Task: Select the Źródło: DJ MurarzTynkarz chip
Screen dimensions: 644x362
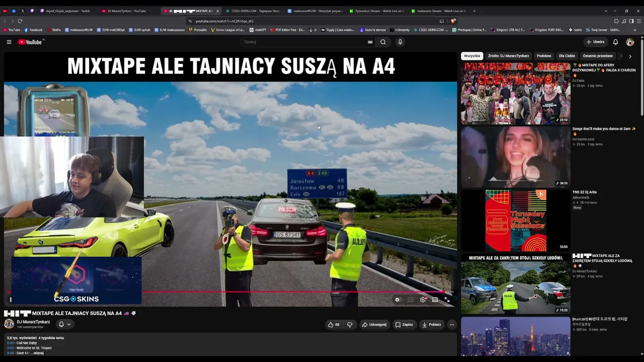Action: click(509, 56)
